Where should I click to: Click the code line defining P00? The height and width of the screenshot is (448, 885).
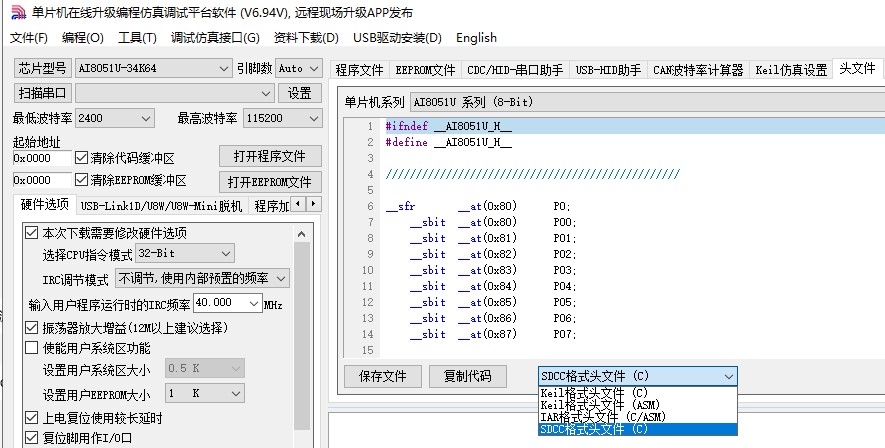click(x=493, y=222)
